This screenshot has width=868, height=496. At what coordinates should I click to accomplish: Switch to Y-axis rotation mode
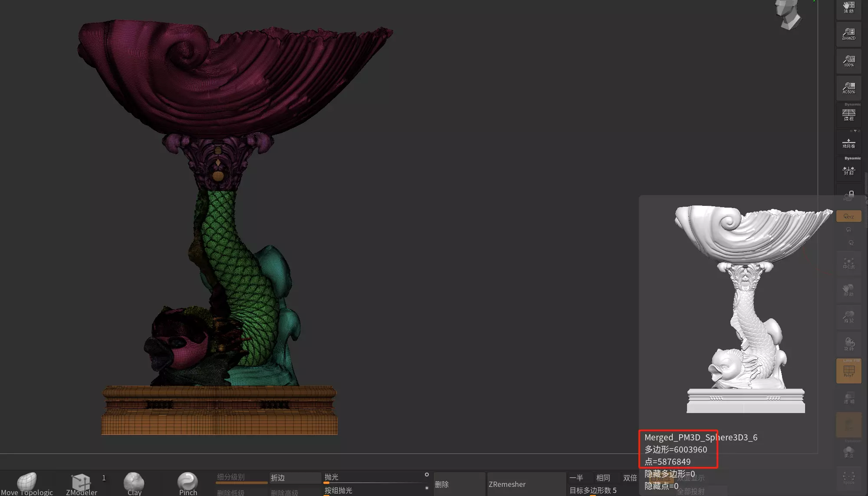pyautogui.click(x=848, y=230)
